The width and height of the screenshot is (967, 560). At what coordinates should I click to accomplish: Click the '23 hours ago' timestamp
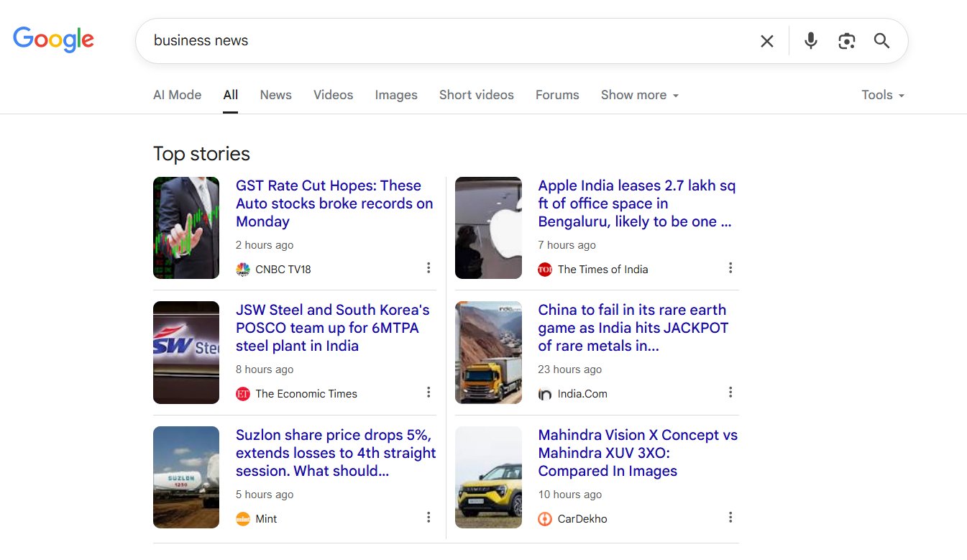tap(569, 369)
